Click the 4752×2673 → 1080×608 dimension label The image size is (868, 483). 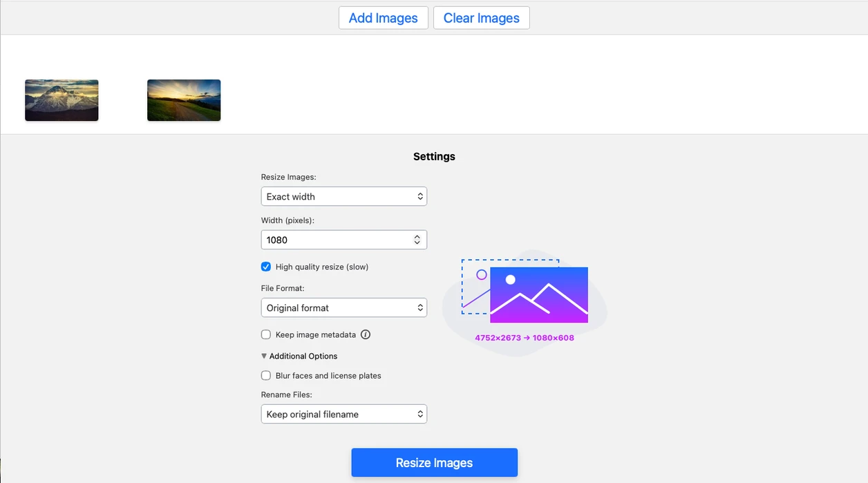click(x=524, y=338)
